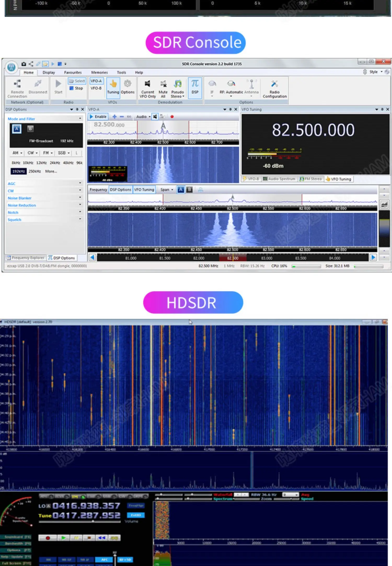
Task: Open Radio Configuration in ribbon
Action: pos(274,89)
